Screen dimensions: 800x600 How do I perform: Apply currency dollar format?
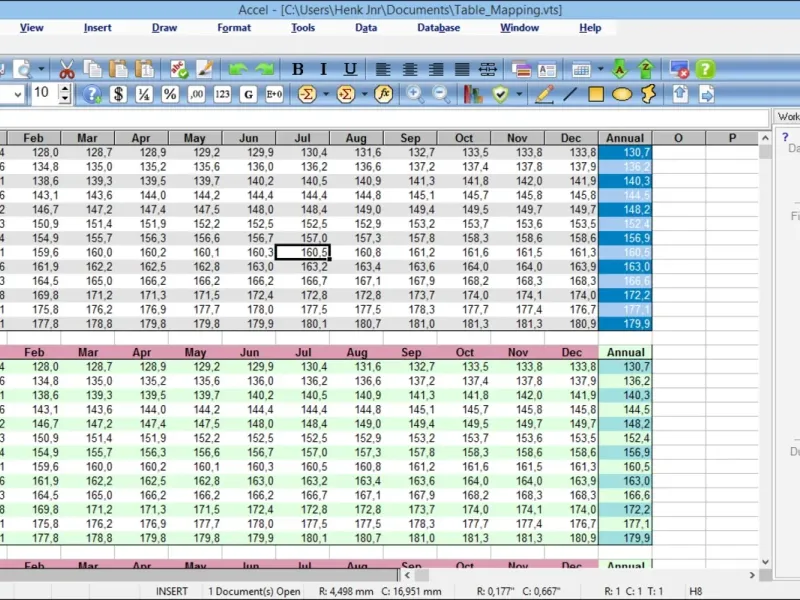click(x=119, y=94)
